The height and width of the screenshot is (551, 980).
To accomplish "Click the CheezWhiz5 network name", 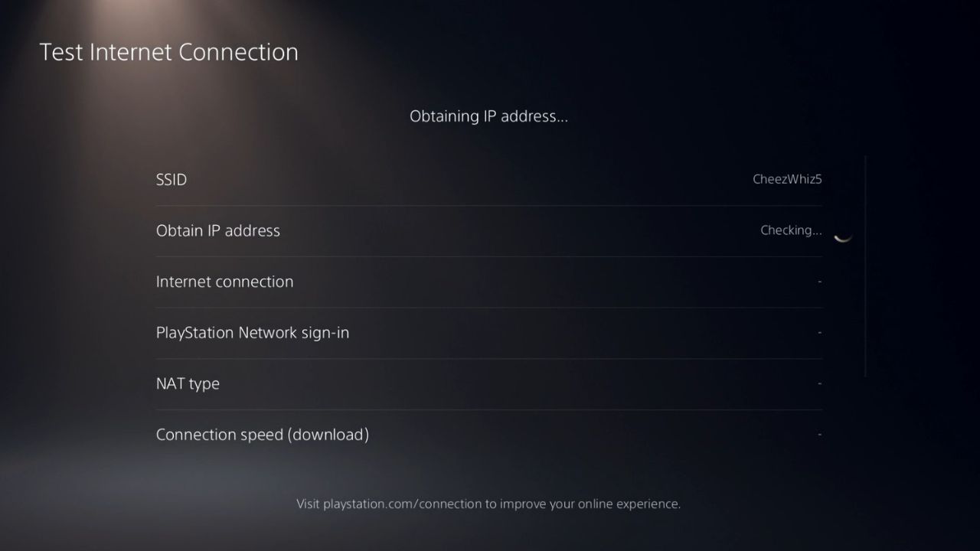I will [x=787, y=179].
